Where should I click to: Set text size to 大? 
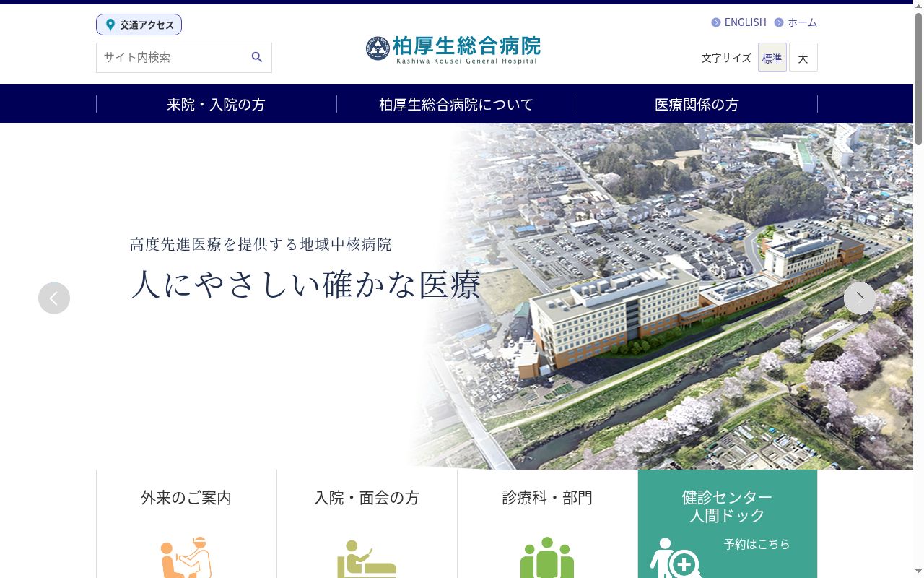click(803, 57)
